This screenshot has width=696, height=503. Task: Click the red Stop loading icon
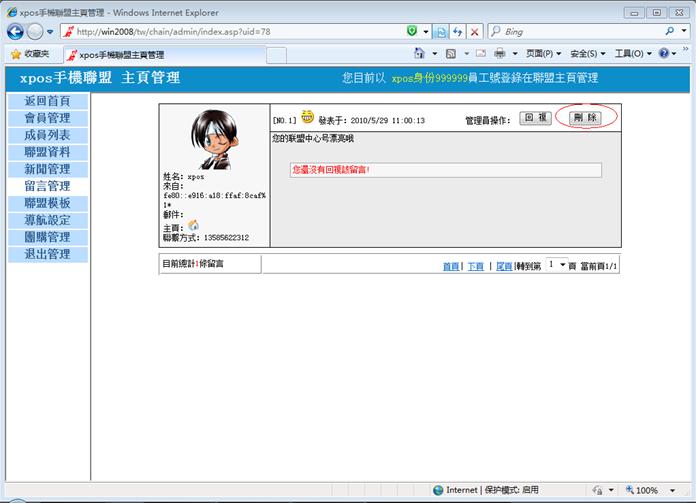[x=475, y=32]
